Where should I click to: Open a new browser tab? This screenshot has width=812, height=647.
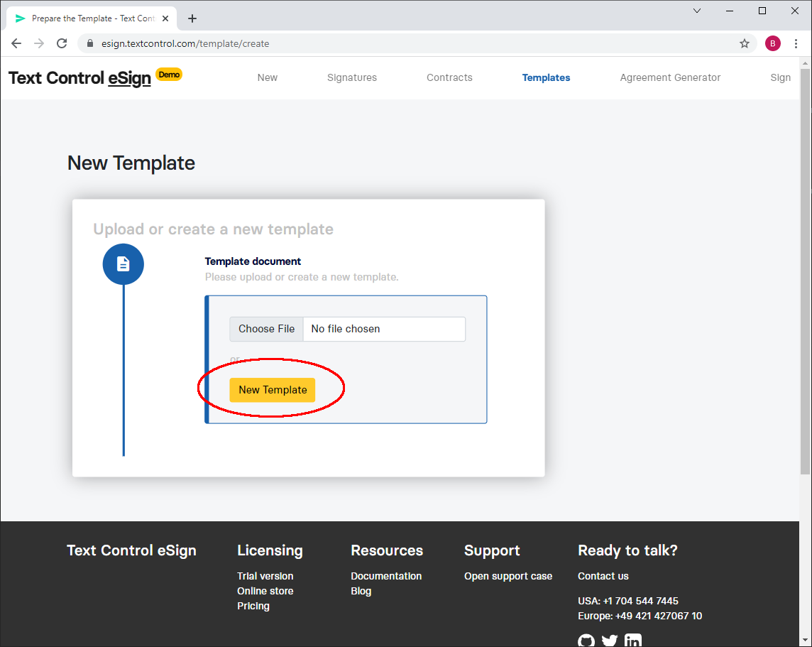[192, 18]
